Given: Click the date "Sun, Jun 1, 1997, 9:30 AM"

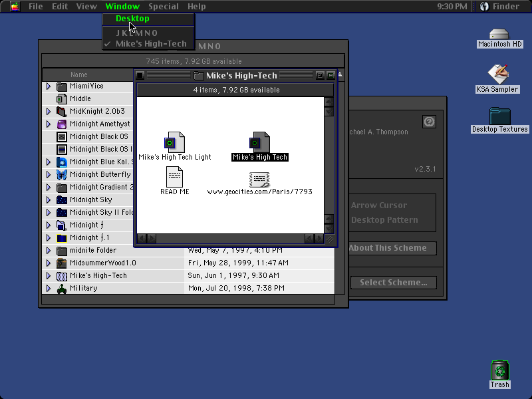Looking at the screenshot, I should 233,275.
